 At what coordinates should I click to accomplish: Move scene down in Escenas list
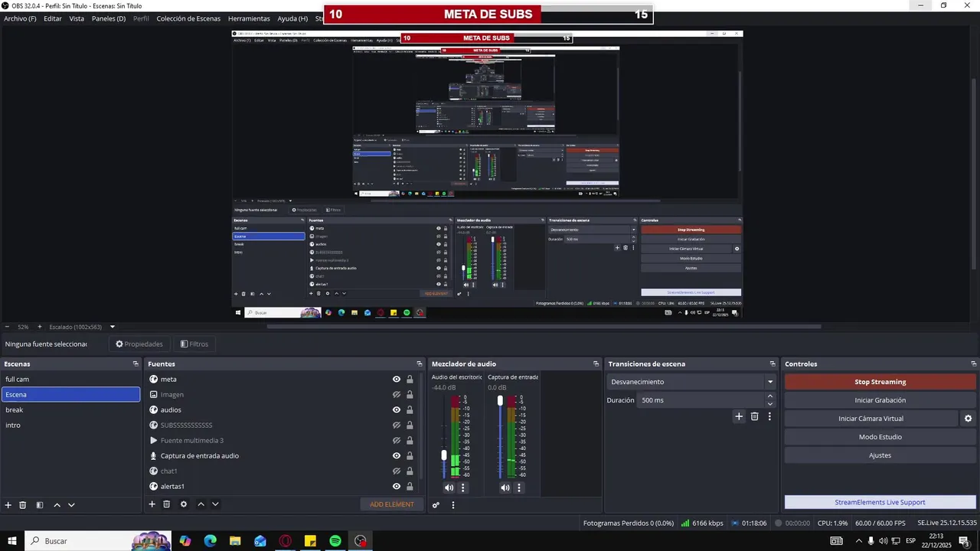click(71, 505)
